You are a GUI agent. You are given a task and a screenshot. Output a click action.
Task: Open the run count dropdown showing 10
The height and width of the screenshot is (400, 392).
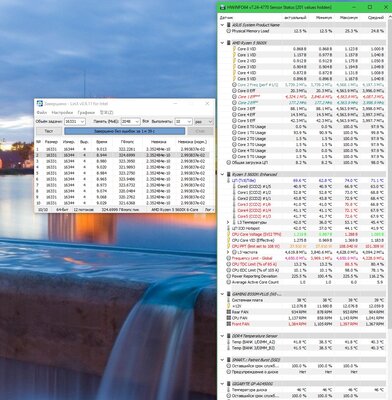click(x=183, y=122)
